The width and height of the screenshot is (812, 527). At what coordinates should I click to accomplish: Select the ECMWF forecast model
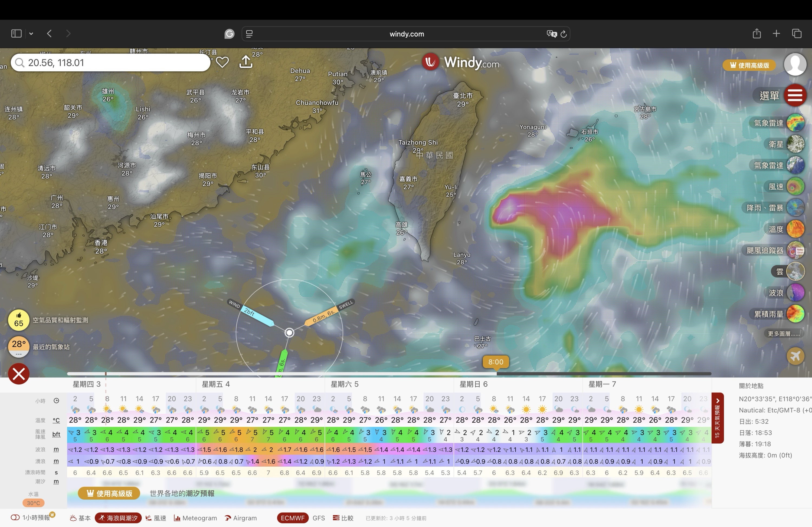click(x=292, y=518)
